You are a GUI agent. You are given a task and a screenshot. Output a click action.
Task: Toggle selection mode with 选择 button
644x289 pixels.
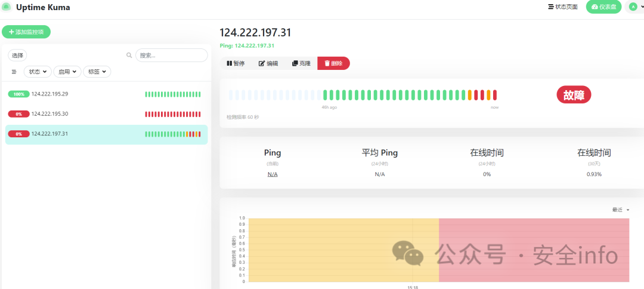click(x=18, y=56)
